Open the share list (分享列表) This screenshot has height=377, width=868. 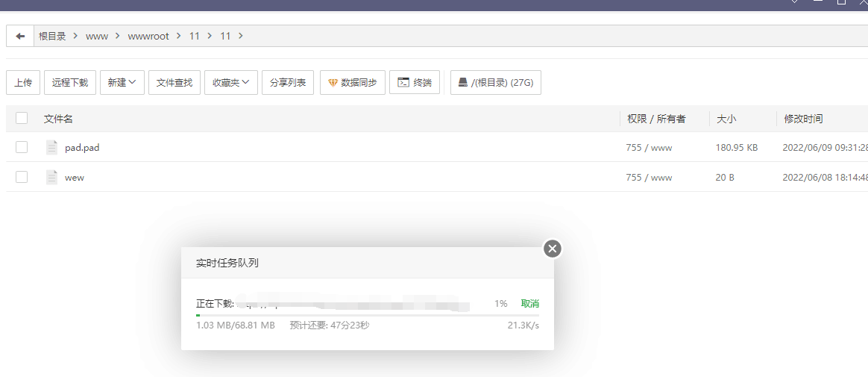288,83
